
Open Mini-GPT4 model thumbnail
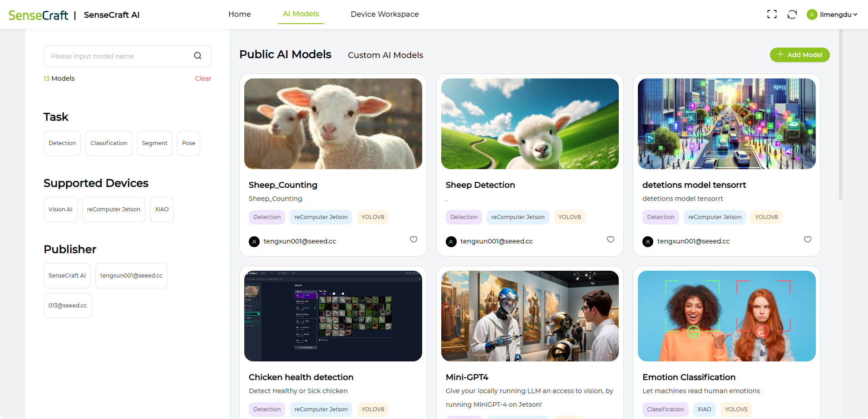click(x=530, y=316)
